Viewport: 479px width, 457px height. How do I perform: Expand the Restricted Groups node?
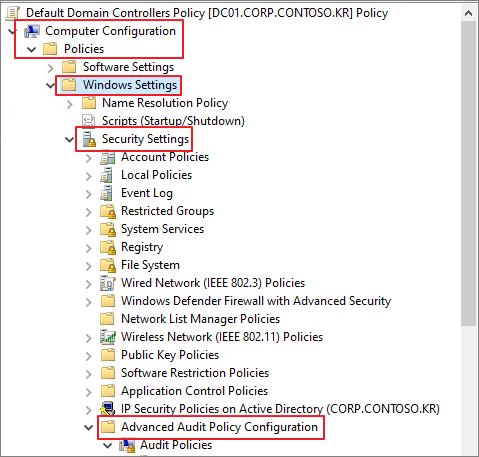(89, 212)
